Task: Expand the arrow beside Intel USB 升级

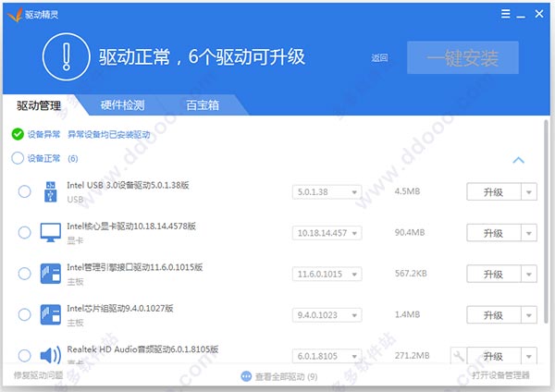Action: click(529, 191)
